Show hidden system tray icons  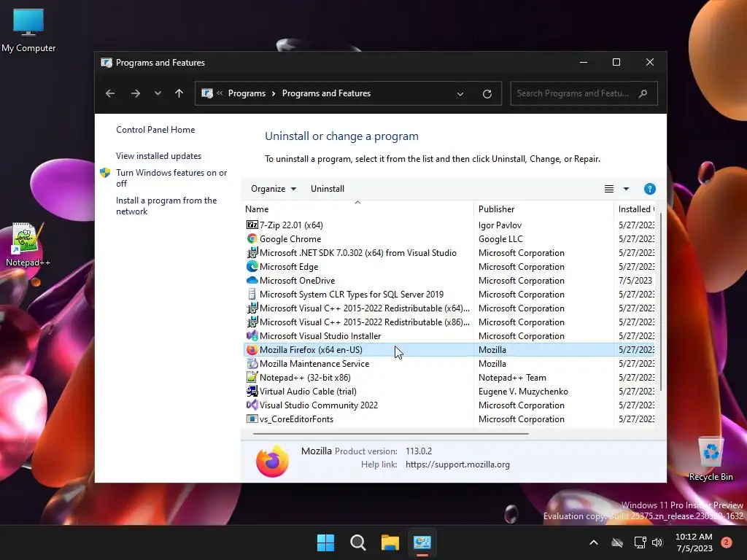[x=594, y=542]
